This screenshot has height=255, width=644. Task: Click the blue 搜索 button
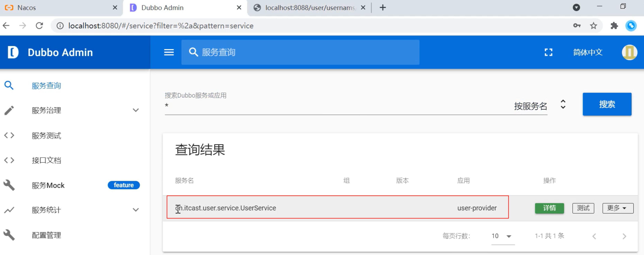[607, 104]
